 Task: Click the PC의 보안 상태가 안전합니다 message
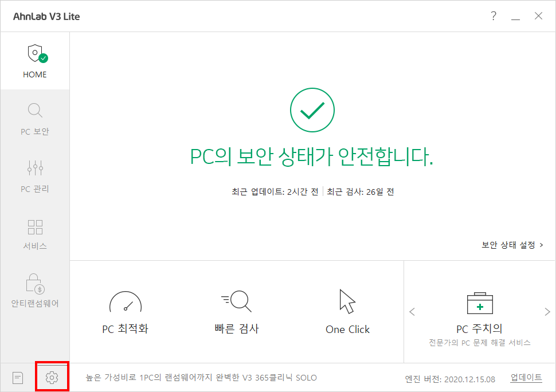pyautogui.click(x=311, y=156)
